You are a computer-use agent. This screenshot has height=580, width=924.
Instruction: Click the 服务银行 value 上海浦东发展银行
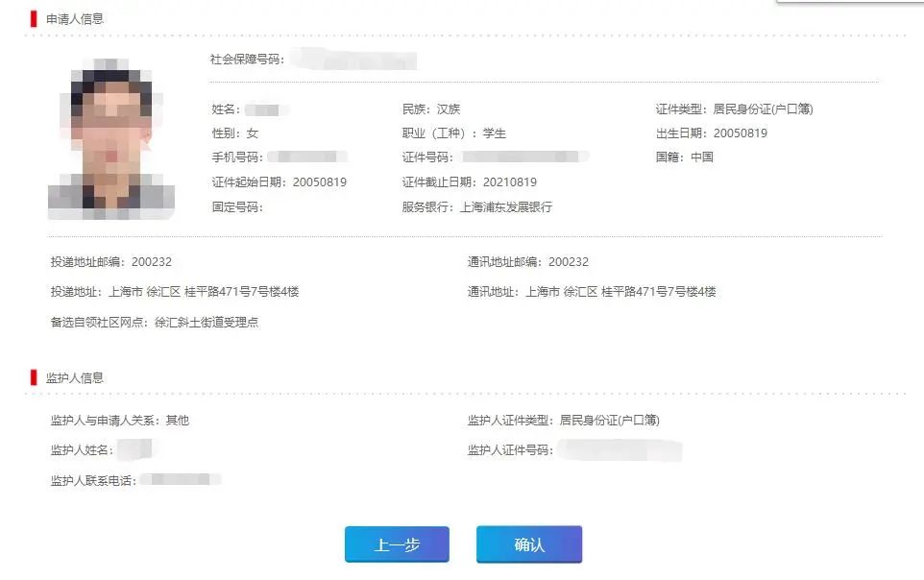click(506, 206)
